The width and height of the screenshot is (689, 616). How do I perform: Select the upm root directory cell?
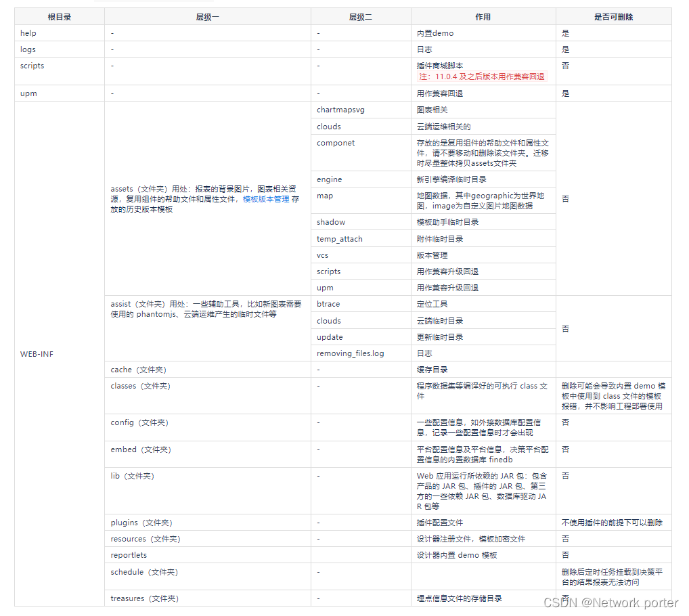tap(28, 93)
